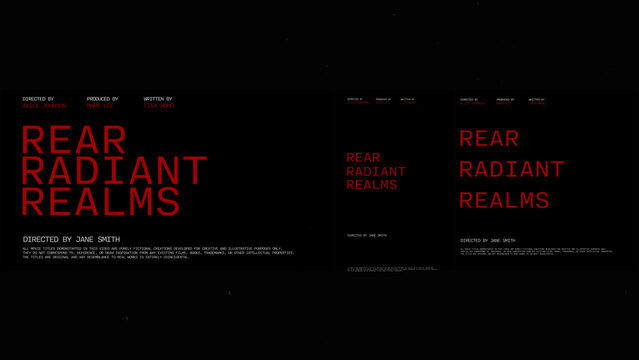Click REALMS in the smallest title card
Viewport: 639px width, 360px height.
(372, 185)
